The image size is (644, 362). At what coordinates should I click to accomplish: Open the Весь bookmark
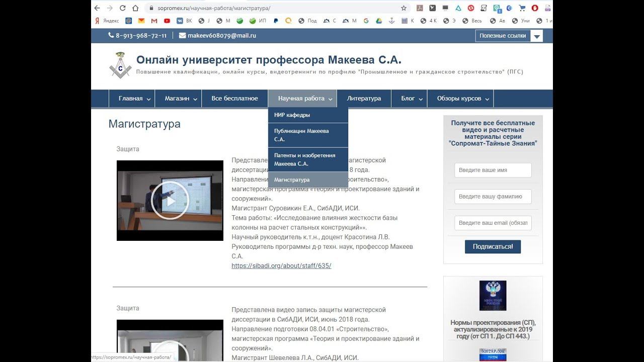pos(471,21)
